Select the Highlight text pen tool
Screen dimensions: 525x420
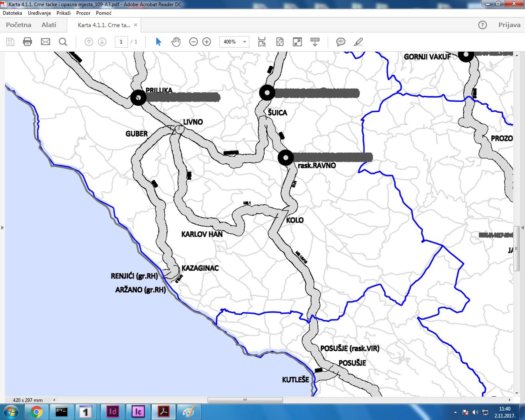point(358,42)
